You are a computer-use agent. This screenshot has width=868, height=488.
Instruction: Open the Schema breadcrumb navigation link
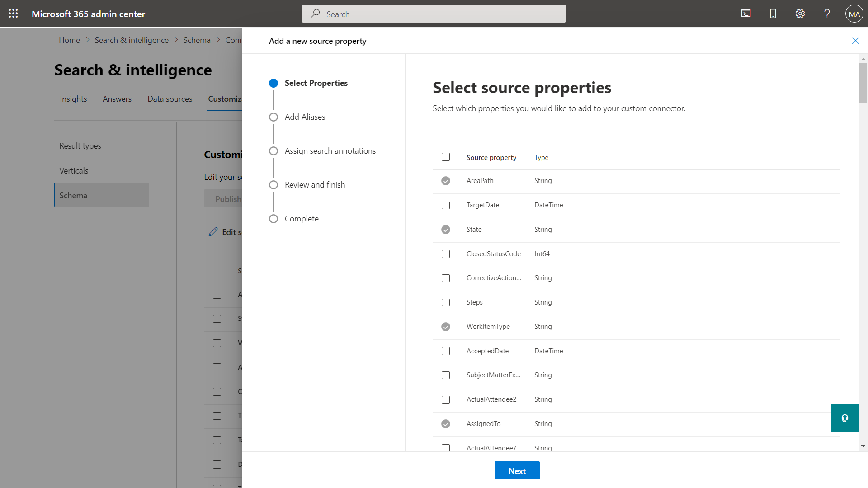(197, 39)
